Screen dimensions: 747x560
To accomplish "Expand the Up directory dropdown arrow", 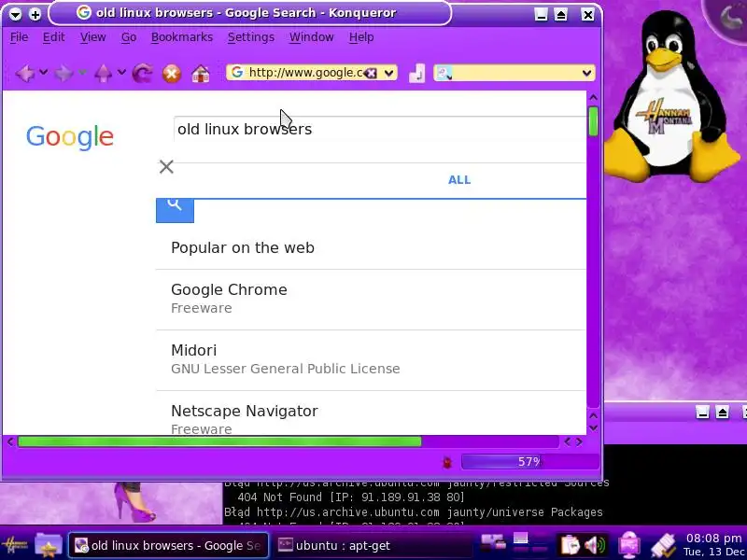I will [121, 73].
